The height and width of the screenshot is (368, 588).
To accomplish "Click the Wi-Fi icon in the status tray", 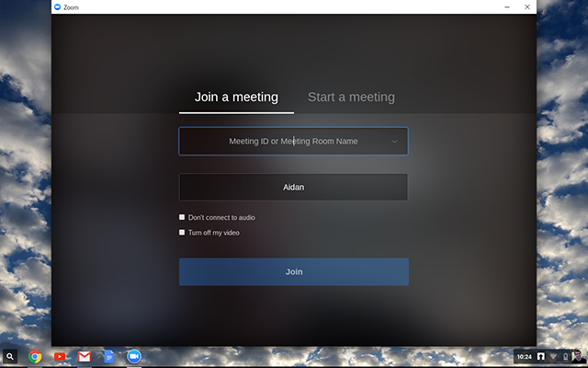I will point(553,356).
